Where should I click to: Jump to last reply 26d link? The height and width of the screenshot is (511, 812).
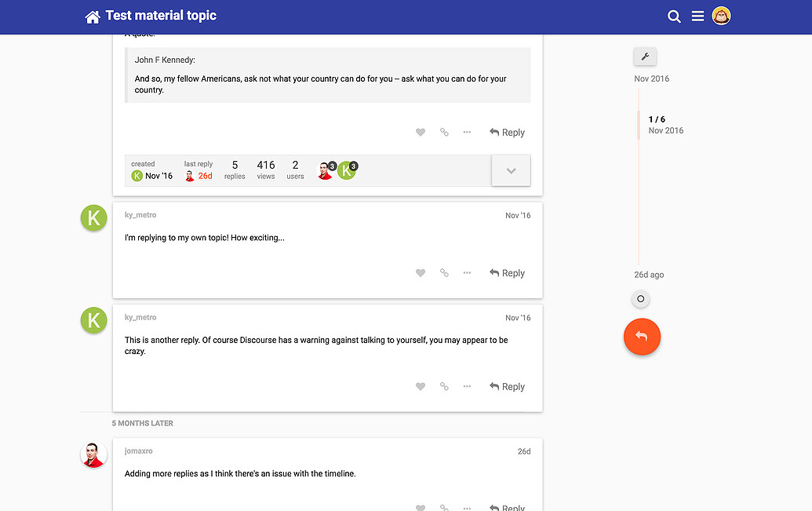pyautogui.click(x=205, y=176)
